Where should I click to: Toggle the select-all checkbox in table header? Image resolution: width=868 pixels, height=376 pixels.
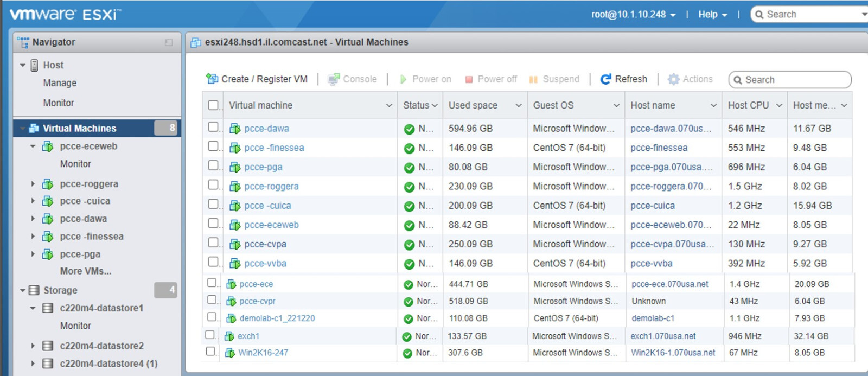213,105
